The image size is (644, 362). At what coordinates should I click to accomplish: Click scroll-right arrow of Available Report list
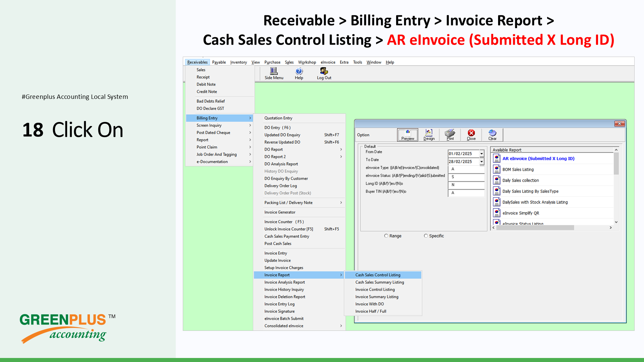[611, 228]
